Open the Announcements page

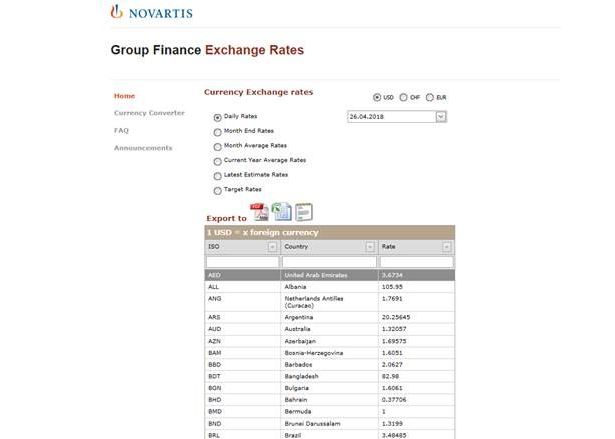(x=143, y=148)
